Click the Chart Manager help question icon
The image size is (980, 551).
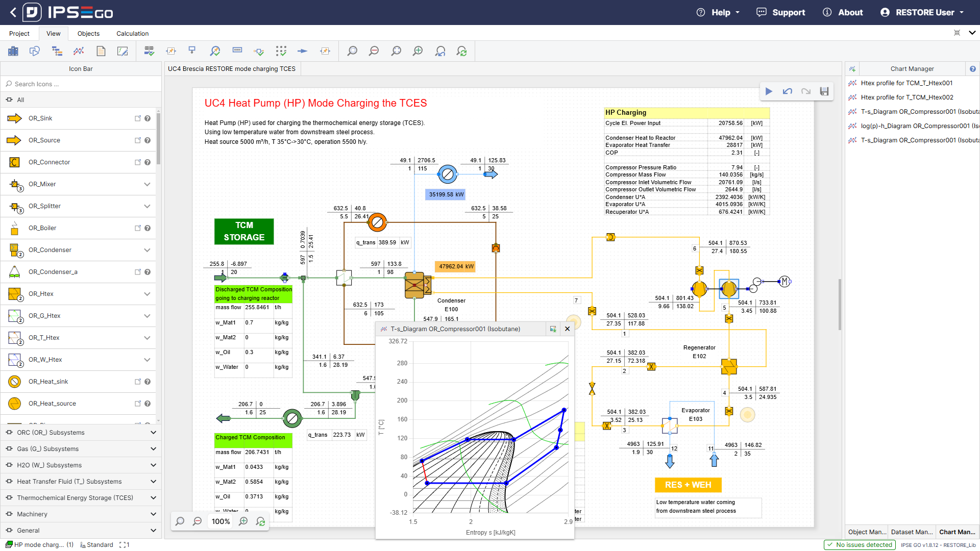click(973, 69)
